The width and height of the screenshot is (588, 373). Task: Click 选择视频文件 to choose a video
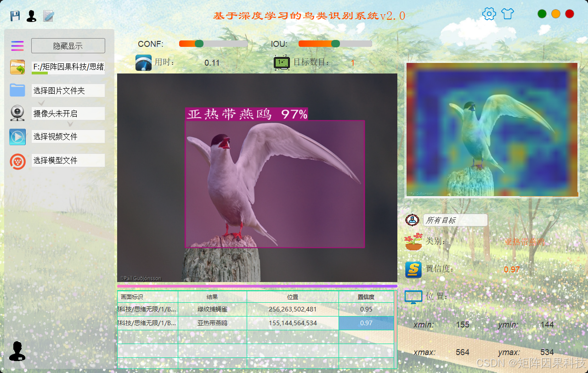pyautogui.click(x=68, y=136)
